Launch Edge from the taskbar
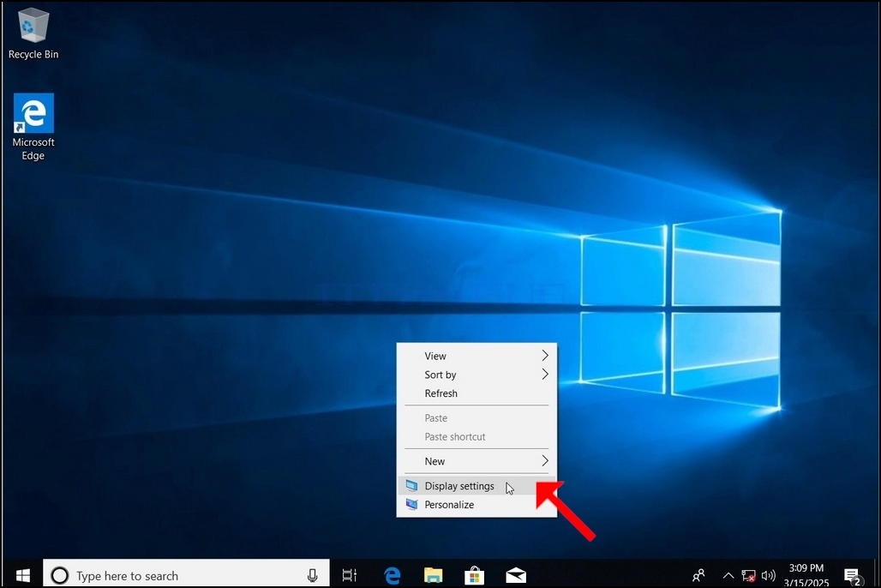Screen dimensions: 881x588 point(393,575)
